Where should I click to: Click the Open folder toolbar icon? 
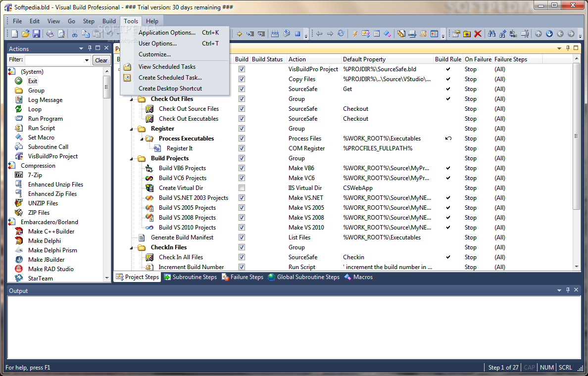(25, 34)
